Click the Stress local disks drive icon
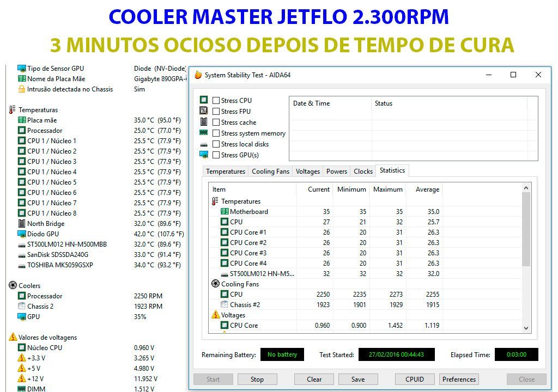Image resolution: width=558 pixels, height=392 pixels. pyautogui.click(x=204, y=145)
